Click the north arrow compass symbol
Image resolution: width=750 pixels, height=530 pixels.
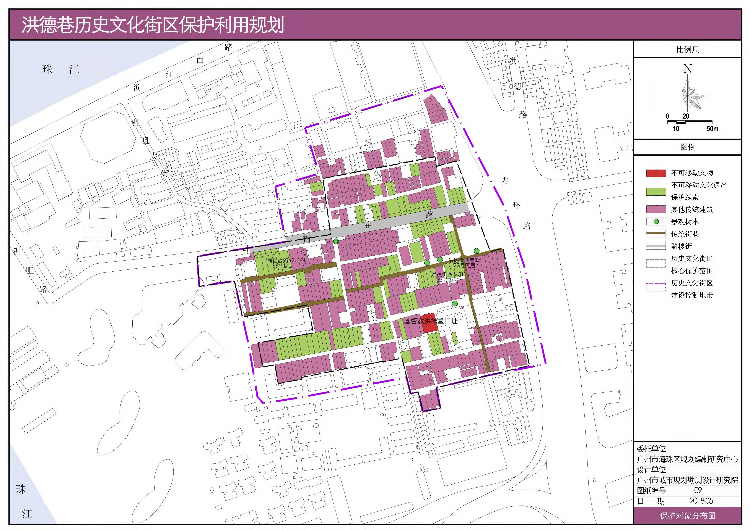point(690,93)
